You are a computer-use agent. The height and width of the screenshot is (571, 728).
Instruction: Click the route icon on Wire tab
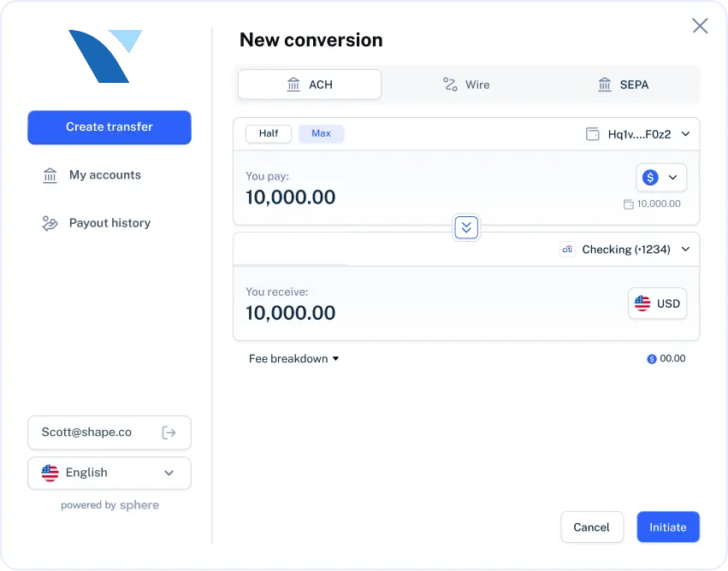(450, 85)
